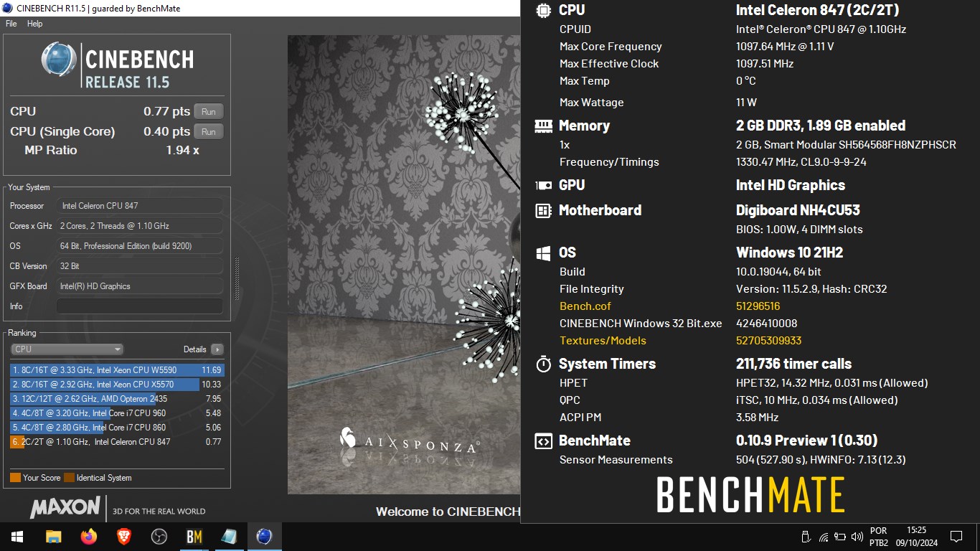
Task: Select the Celeron CPU 847 ranking row
Action: 117,442
